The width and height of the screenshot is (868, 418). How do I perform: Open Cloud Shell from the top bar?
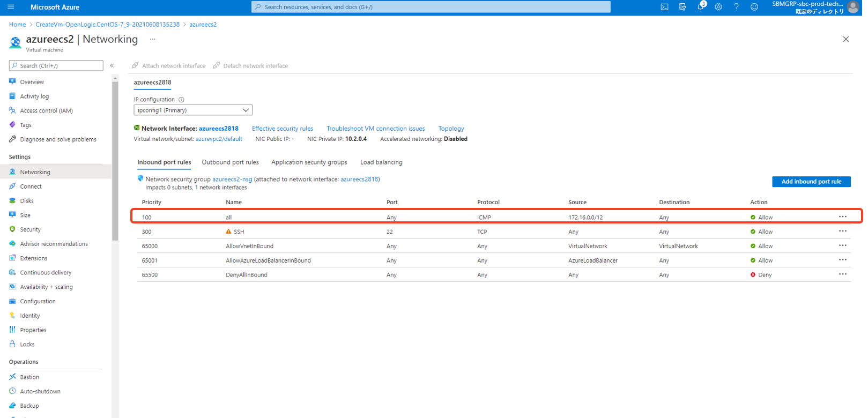pyautogui.click(x=664, y=7)
